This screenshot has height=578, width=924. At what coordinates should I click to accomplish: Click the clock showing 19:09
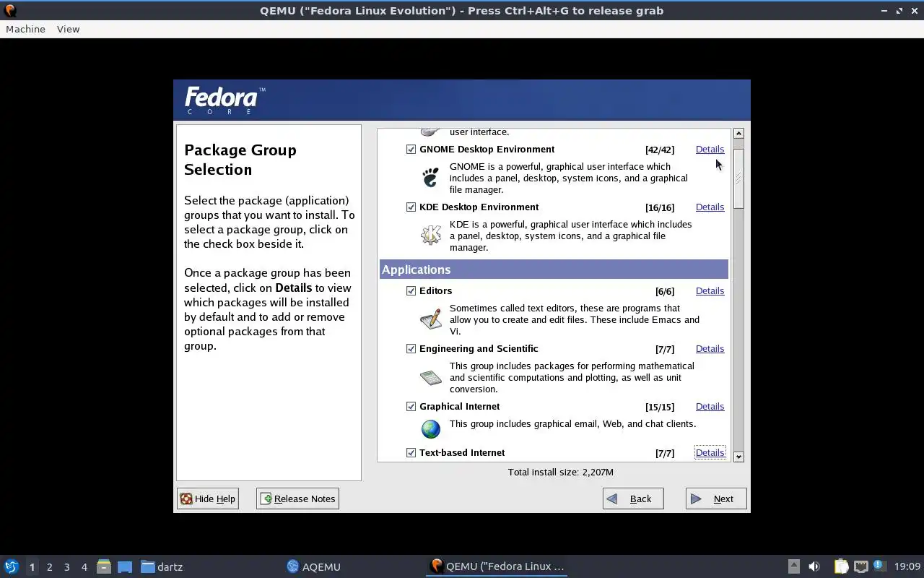pyautogui.click(x=907, y=566)
